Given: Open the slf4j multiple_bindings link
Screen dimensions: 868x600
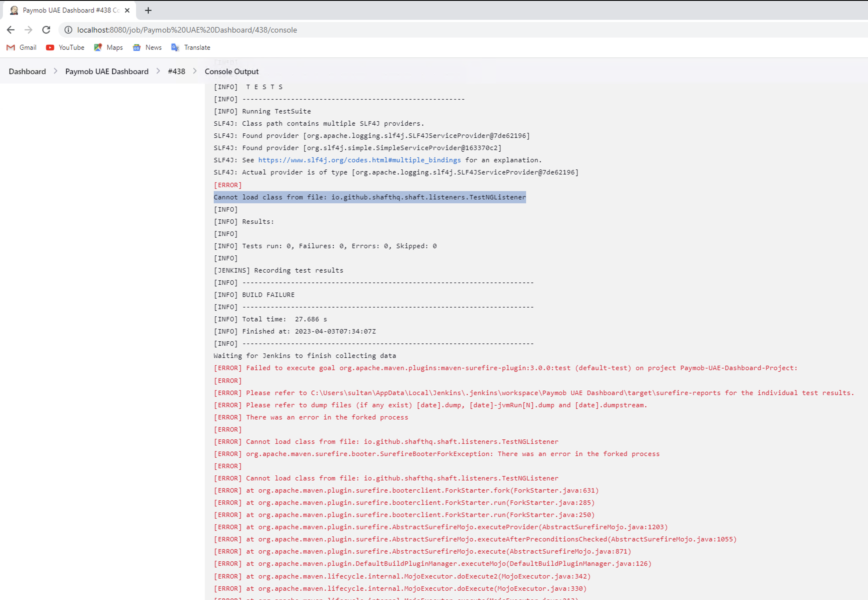Looking at the screenshot, I should [359, 160].
